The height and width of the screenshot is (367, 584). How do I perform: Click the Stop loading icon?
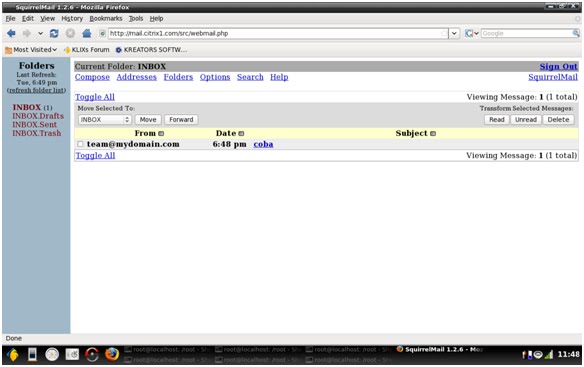pos(70,34)
